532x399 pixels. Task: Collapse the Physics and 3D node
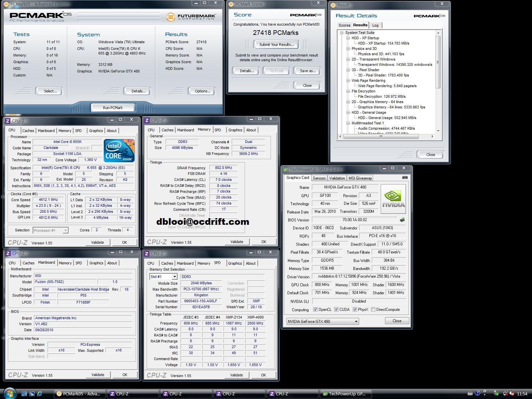tap(348, 49)
